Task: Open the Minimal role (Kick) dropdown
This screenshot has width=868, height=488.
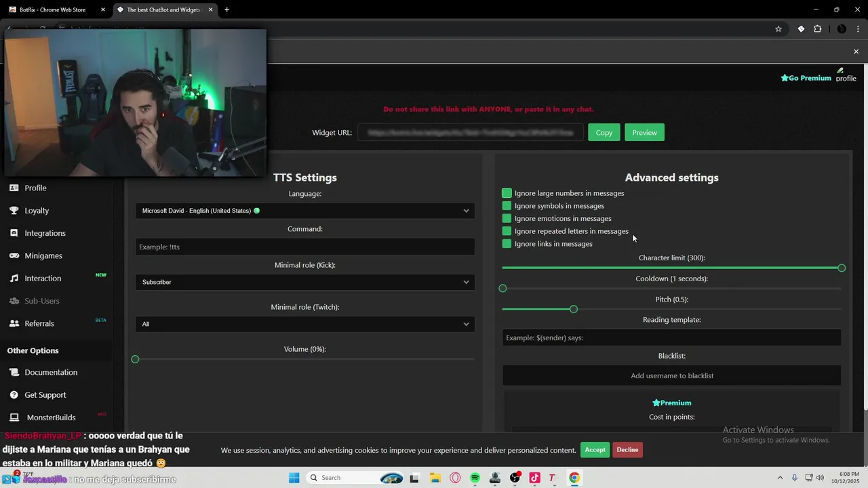Action: coord(304,282)
